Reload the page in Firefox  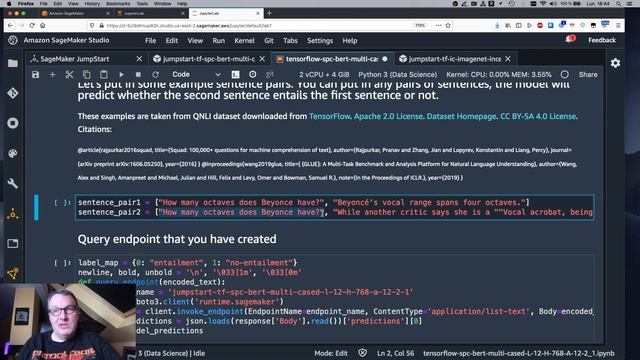pyautogui.click(x=32, y=25)
